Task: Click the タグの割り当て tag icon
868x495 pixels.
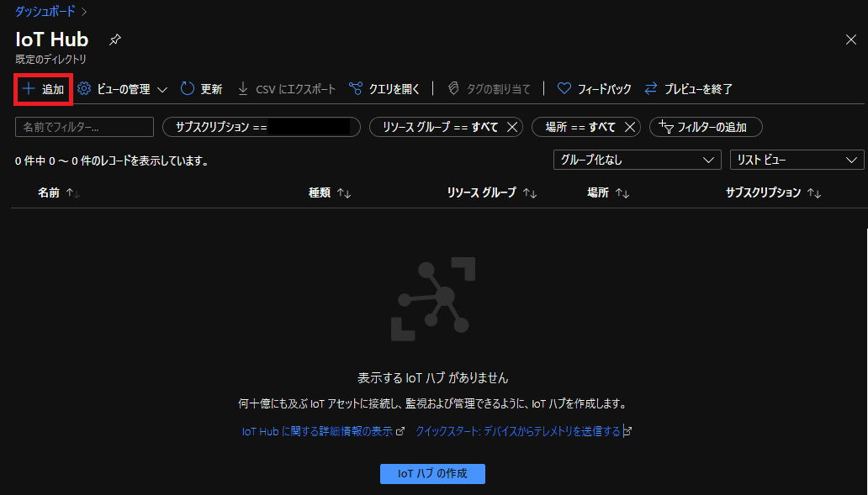Action: pyautogui.click(x=453, y=88)
